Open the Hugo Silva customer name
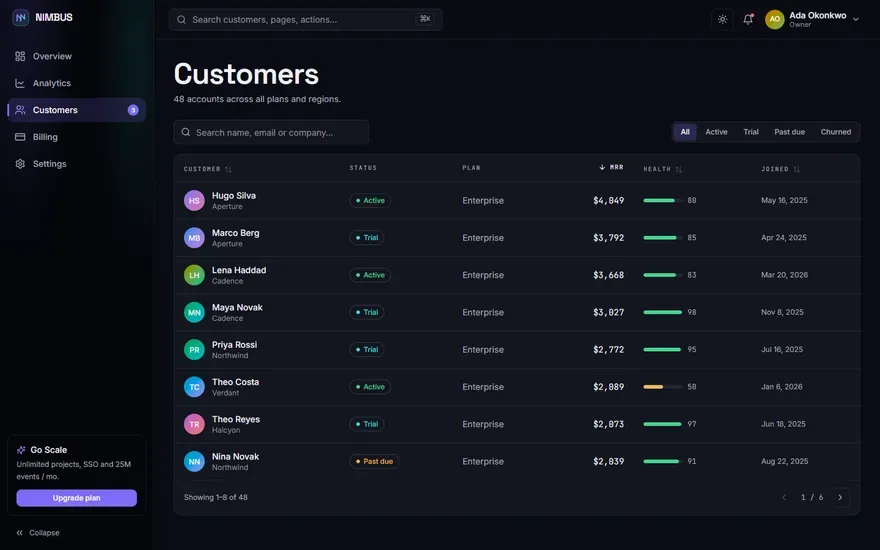 [233, 195]
